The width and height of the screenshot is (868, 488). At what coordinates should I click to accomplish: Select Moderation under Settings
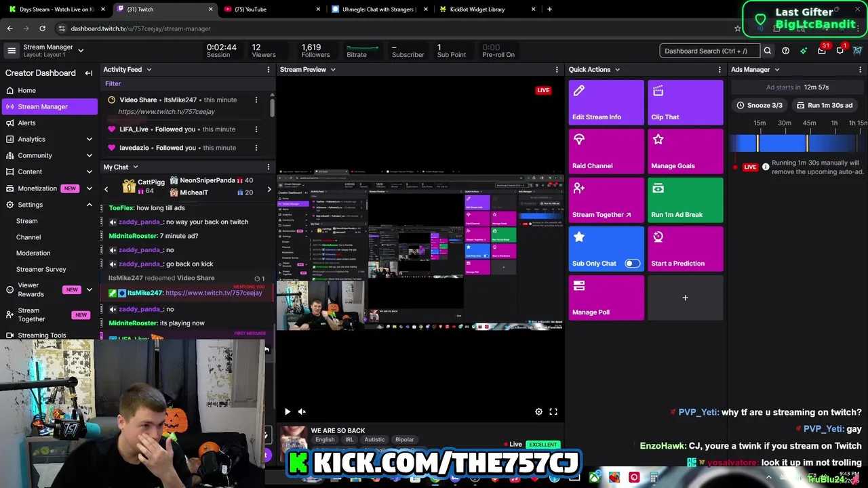pyautogui.click(x=33, y=253)
